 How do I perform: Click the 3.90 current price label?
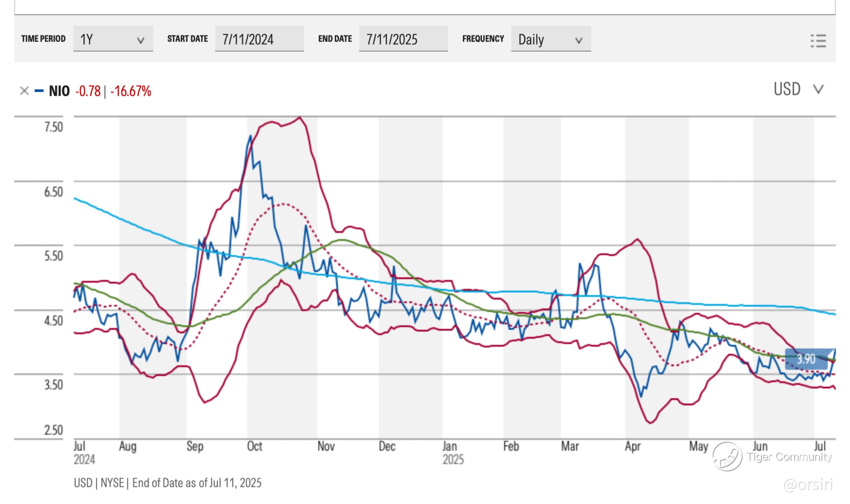point(806,359)
